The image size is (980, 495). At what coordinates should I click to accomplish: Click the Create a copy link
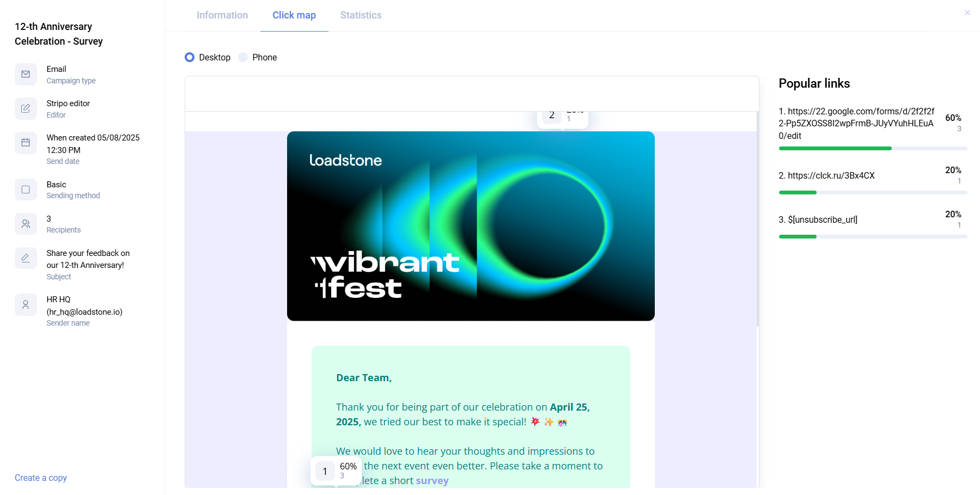[41, 478]
